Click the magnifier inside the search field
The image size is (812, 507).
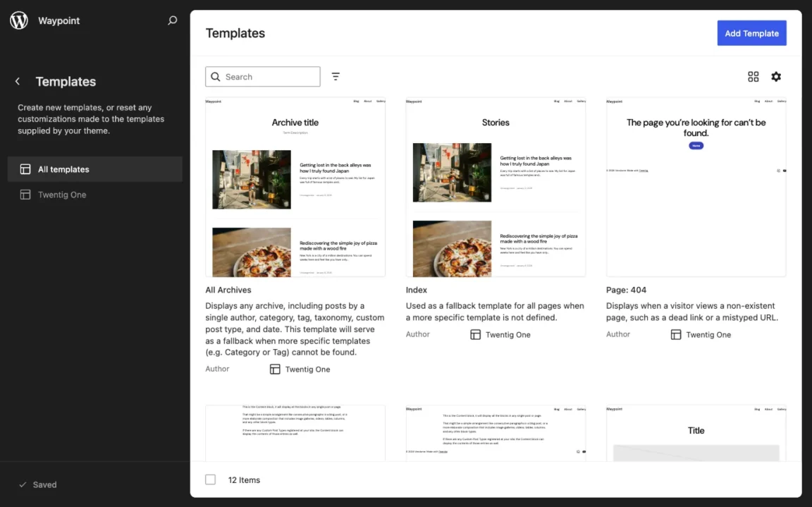215,76
